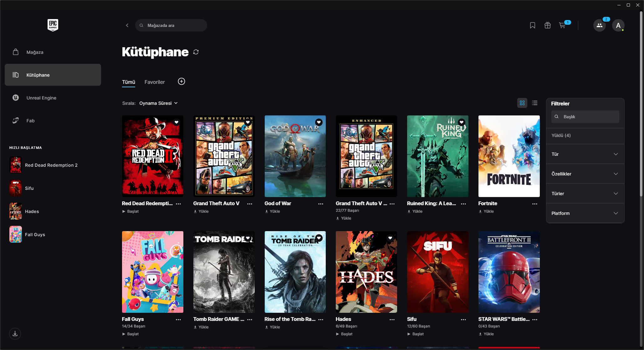
Task: Launch Hades with Başlat
Action: click(x=344, y=334)
